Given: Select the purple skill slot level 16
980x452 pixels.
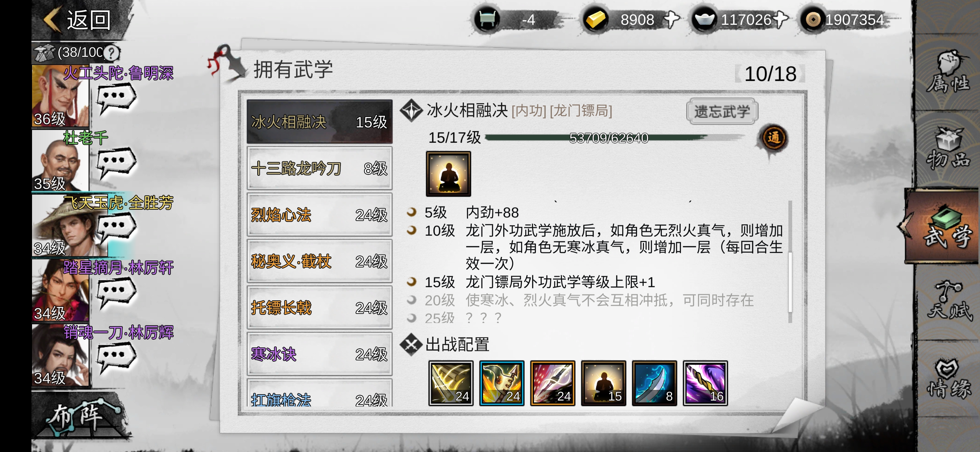Looking at the screenshot, I should pyautogui.click(x=705, y=383).
